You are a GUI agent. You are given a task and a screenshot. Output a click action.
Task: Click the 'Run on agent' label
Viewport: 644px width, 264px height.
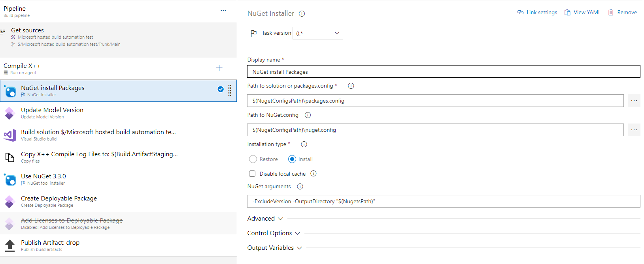click(23, 73)
